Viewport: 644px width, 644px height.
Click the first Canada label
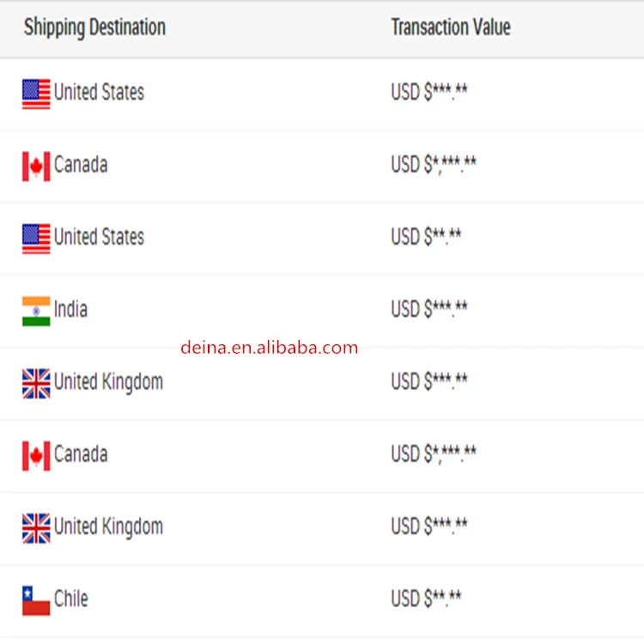81,164
